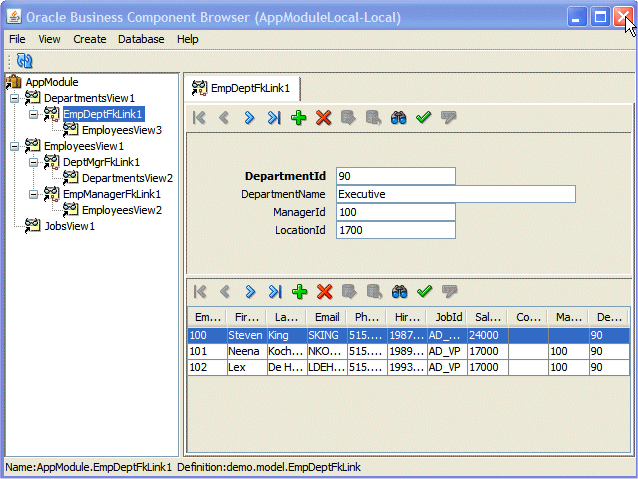Viewport: 638px width, 479px height.
Task: Select the table cell Lex
Action: [247, 367]
